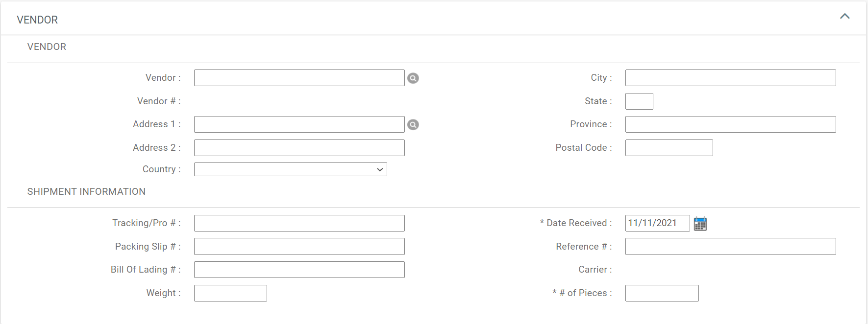Viewport: 868px width, 324px height.
Task: Click the Address 1 lookup magnifier icon
Action: pyautogui.click(x=413, y=125)
